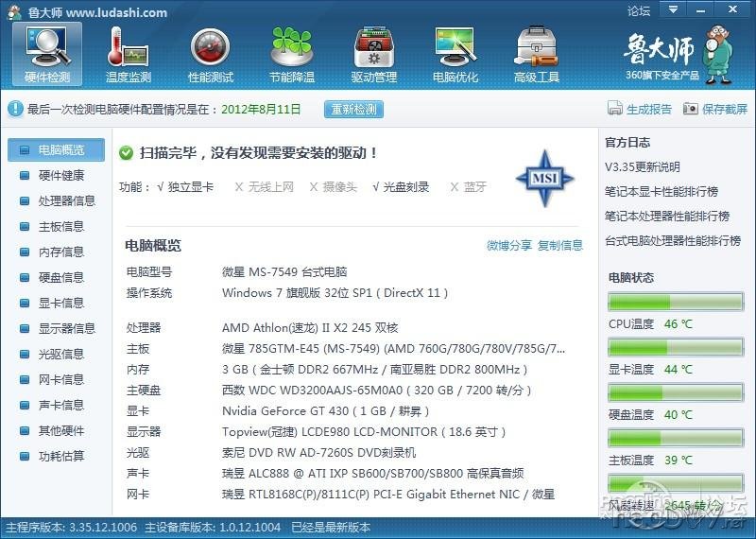The height and width of the screenshot is (539, 756).
Task: Launch the 性能测试 benchmark gauge icon
Action: [x=210, y=54]
